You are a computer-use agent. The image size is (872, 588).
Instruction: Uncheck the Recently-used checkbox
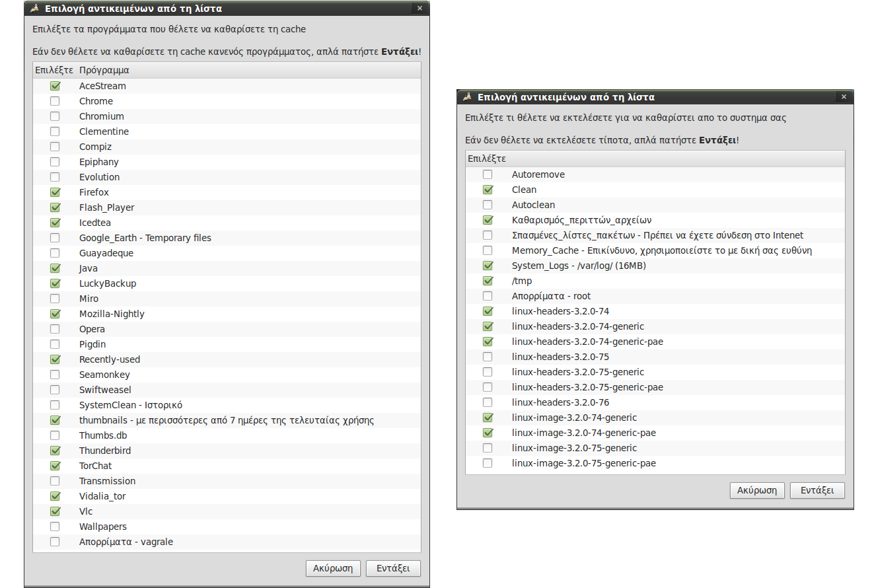[x=55, y=359]
